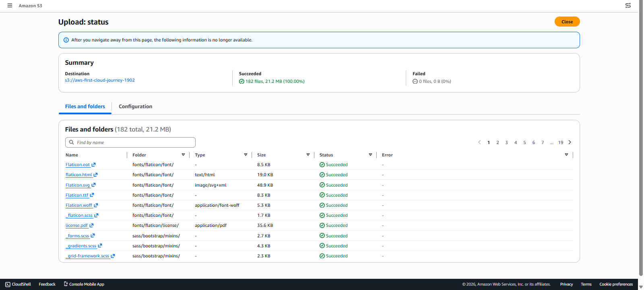Open Cookie preferences in footer

pos(616,284)
